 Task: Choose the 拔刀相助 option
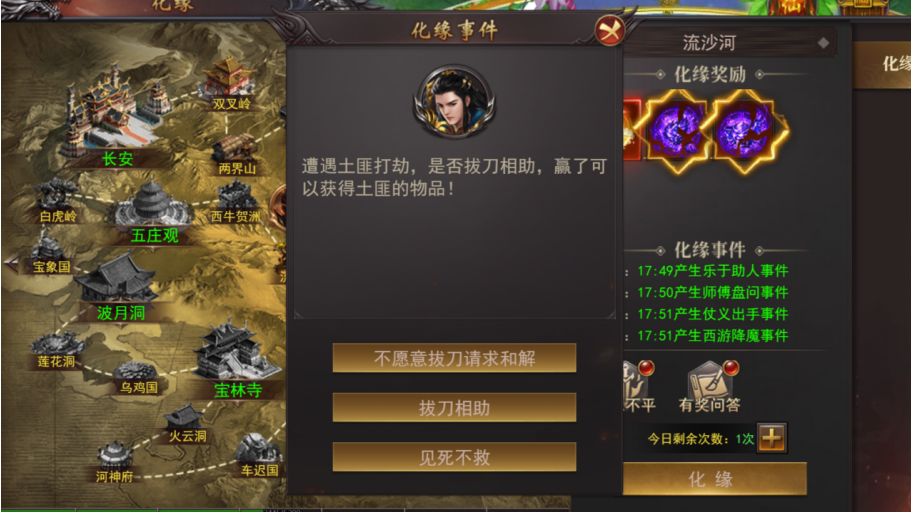pyautogui.click(x=454, y=407)
